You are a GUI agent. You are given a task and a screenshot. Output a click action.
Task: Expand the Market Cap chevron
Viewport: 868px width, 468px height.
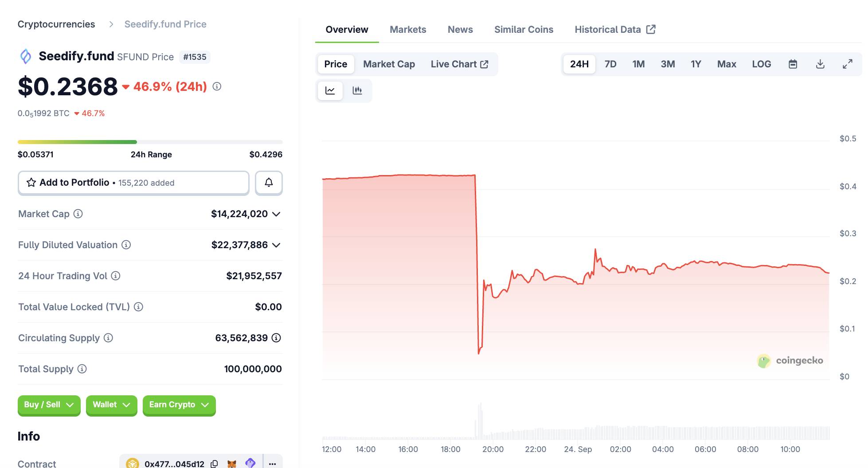[276, 214]
